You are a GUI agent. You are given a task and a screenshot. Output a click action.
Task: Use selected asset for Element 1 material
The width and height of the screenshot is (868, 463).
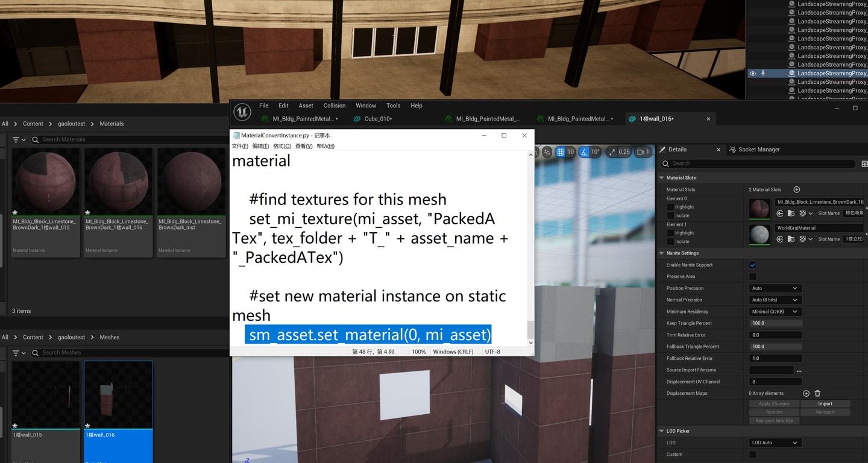click(x=780, y=239)
